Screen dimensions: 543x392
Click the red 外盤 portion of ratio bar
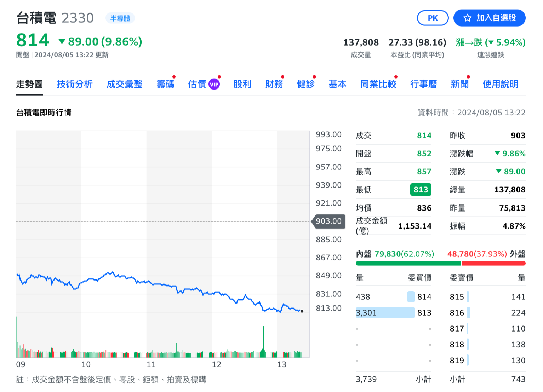pos(493,263)
